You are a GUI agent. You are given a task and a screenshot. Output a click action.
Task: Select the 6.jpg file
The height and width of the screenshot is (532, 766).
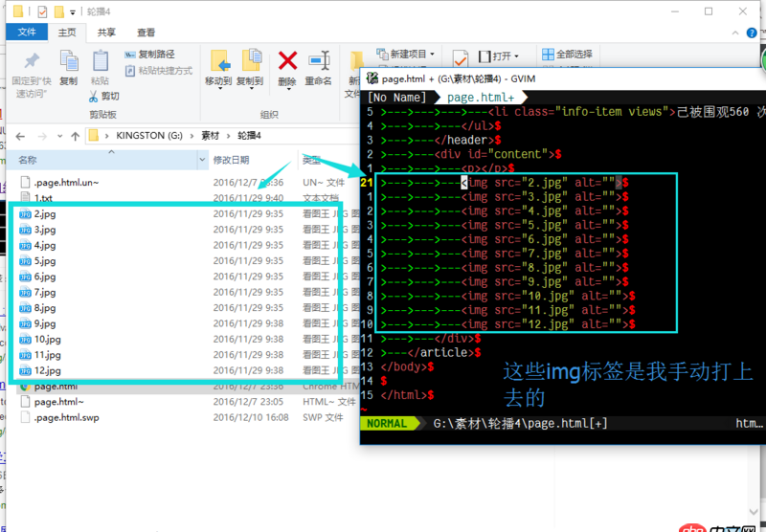[45, 277]
